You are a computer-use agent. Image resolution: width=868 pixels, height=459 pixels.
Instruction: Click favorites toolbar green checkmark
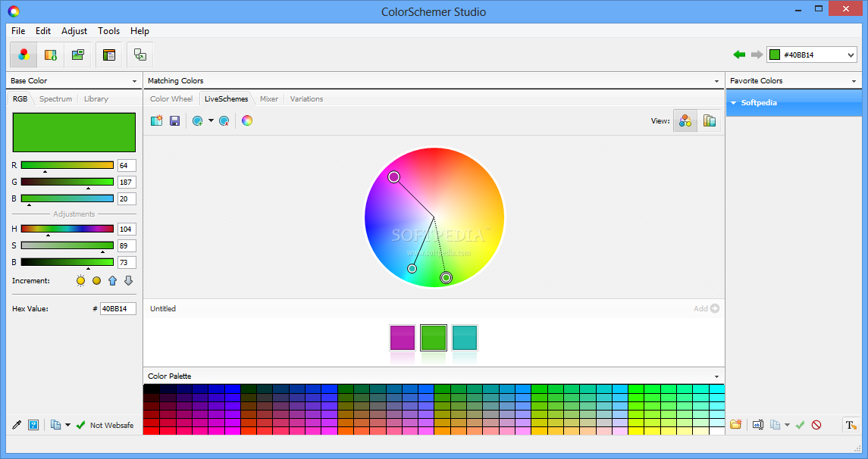coord(800,425)
